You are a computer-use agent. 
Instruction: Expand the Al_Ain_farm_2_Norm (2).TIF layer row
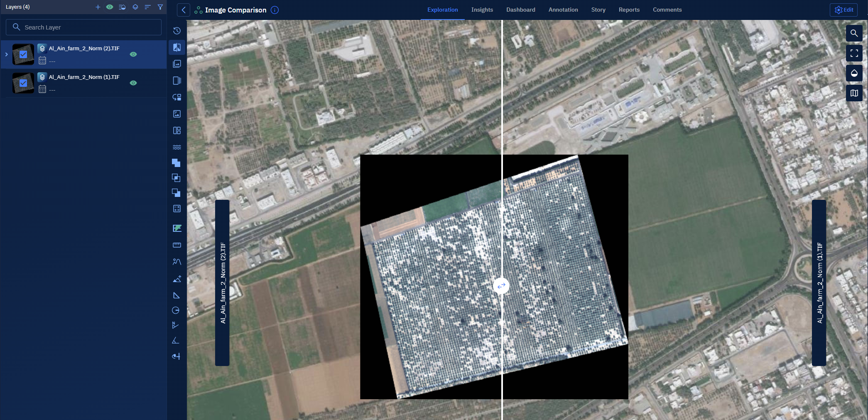click(6, 54)
